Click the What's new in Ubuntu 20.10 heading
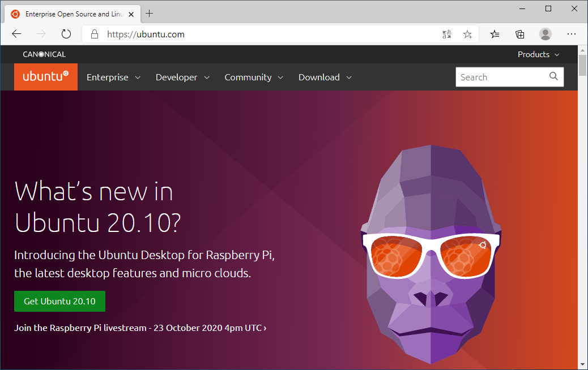Screen dimensions: 588x370 pyautogui.click(x=97, y=206)
